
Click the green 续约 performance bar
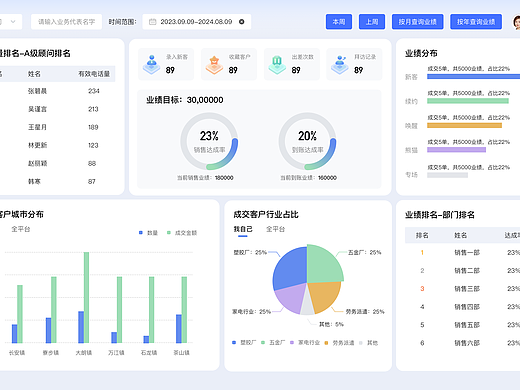coord(468,101)
